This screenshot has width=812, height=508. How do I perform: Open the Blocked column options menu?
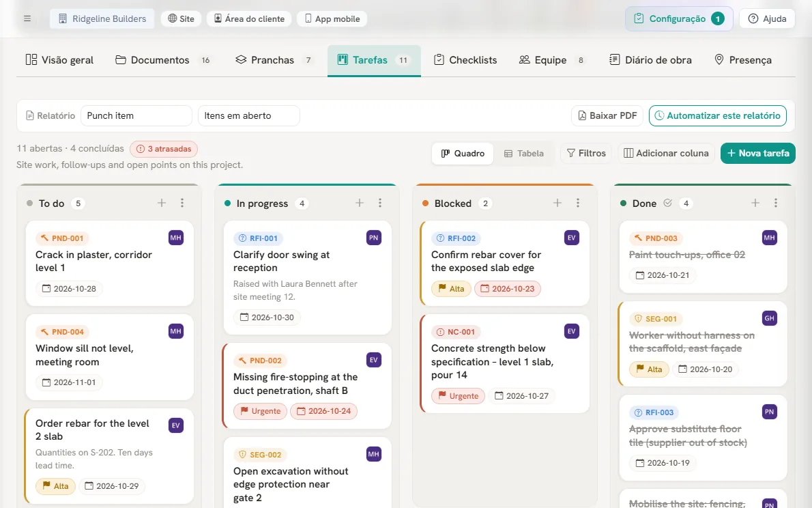pyautogui.click(x=577, y=203)
